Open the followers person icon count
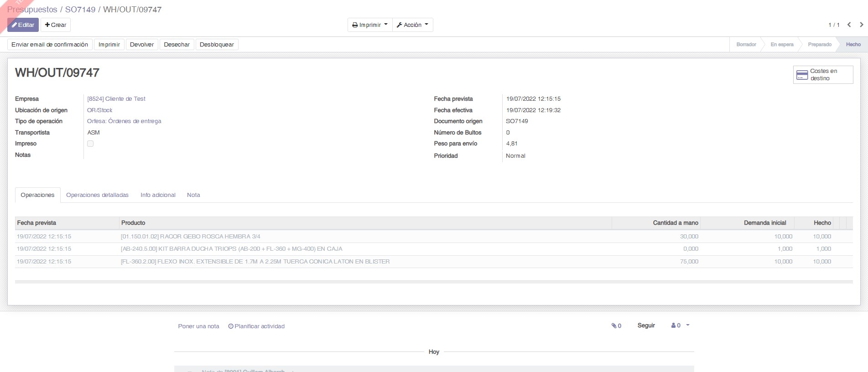 pyautogui.click(x=676, y=325)
